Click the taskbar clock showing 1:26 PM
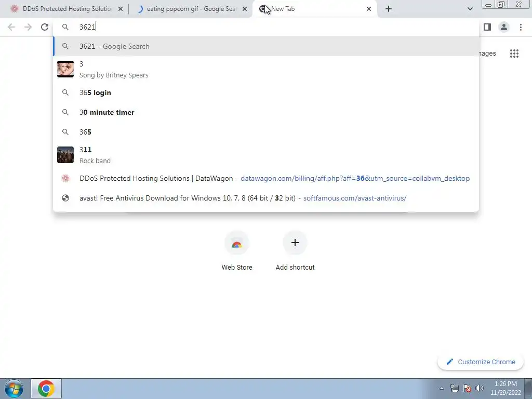Viewport: 532px width, 399px height. click(x=506, y=389)
